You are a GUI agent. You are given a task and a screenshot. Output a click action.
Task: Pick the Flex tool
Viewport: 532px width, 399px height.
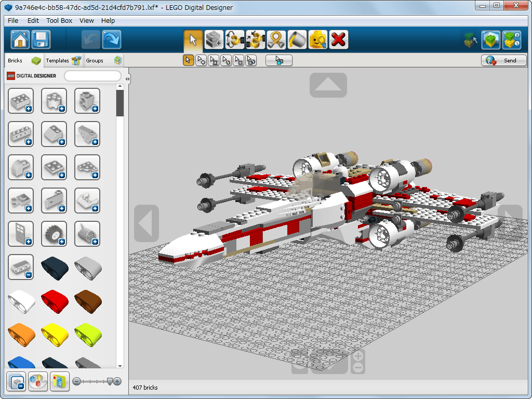[276, 39]
